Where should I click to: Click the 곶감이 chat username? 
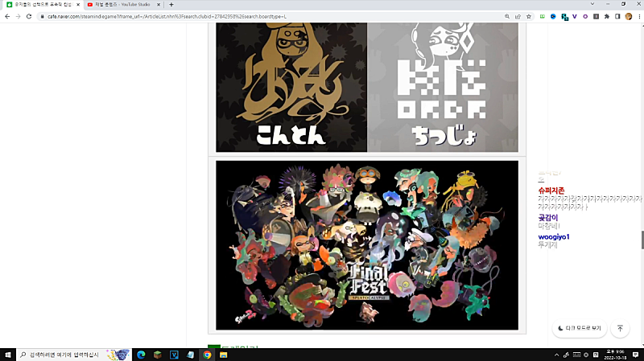coord(548,217)
